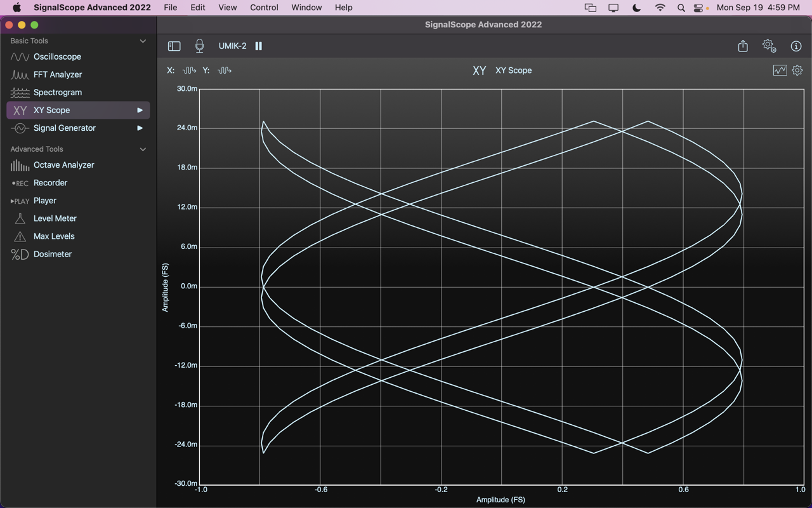The image size is (812, 508).
Task: Open the File menu
Action: click(170, 8)
